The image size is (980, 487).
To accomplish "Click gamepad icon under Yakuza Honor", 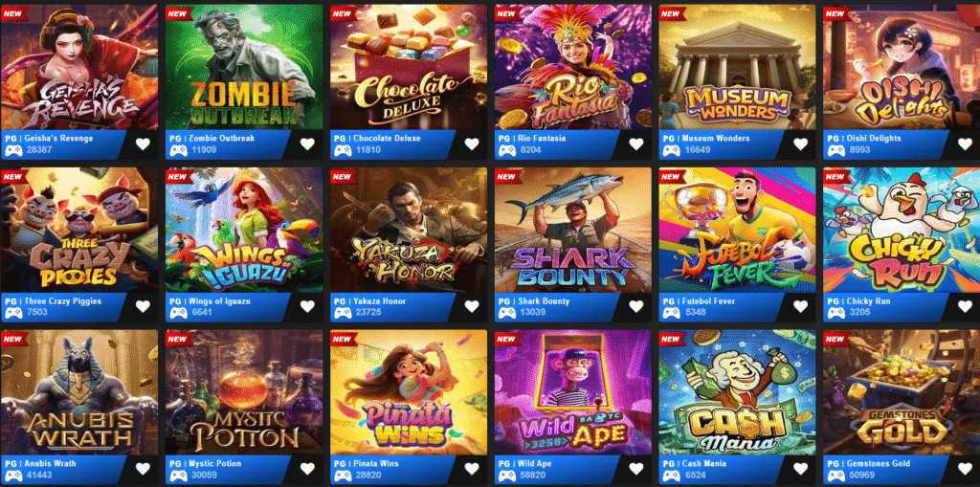I will click(342, 313).
